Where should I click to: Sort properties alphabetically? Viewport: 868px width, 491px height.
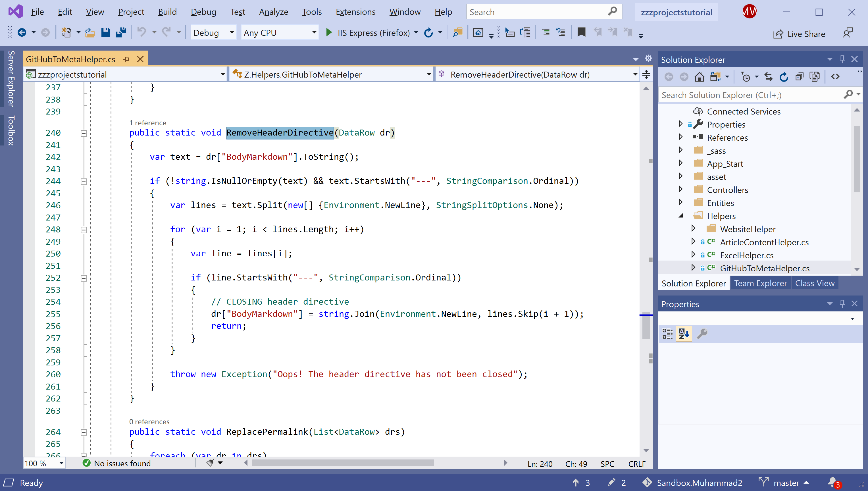point(684,334)
